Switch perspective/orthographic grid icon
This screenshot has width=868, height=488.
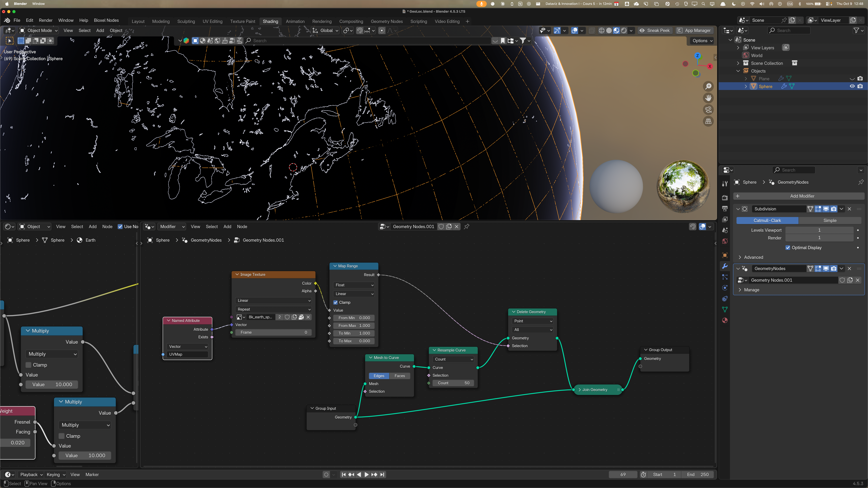pos(708,121)
